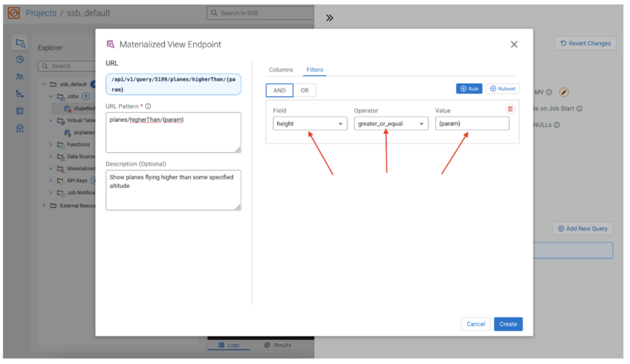This screenshot has width=630, height=364.
Task: Open the Field dropdown showing height
Action: pos(309,124)
